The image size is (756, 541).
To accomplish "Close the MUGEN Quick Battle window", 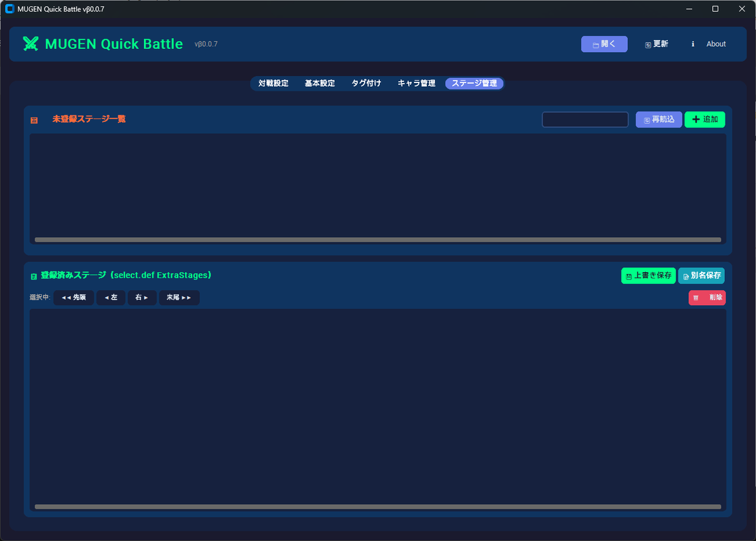I will point(742,9).
